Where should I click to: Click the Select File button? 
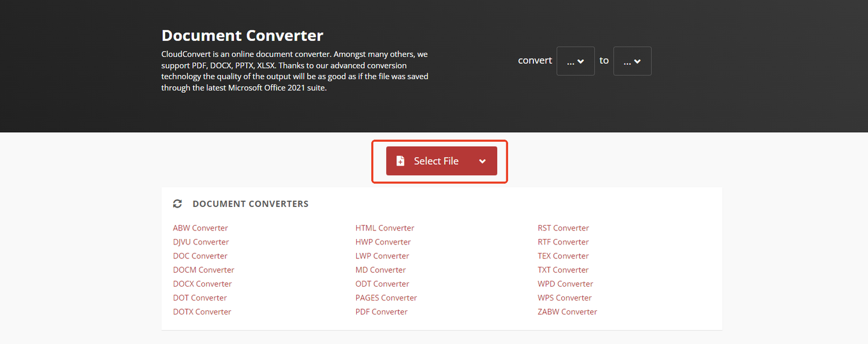(x=441, y=161)
